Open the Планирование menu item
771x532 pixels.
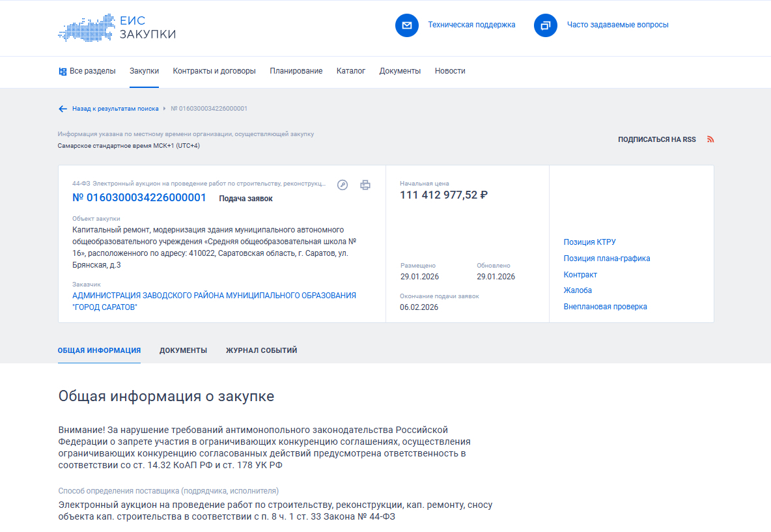point(296,71)
